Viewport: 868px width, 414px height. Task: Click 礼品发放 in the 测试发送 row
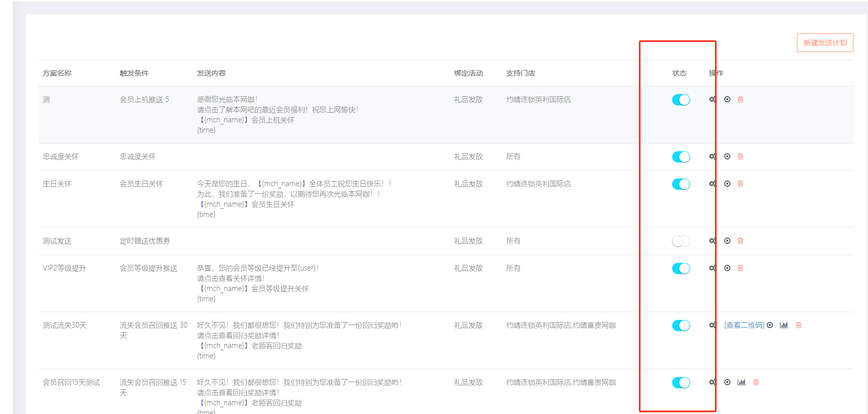click(468, 241)
